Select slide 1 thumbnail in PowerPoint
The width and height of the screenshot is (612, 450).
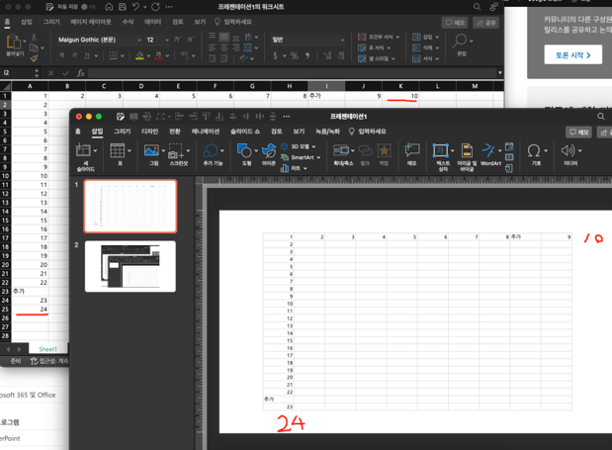click(x=130, y=206)
